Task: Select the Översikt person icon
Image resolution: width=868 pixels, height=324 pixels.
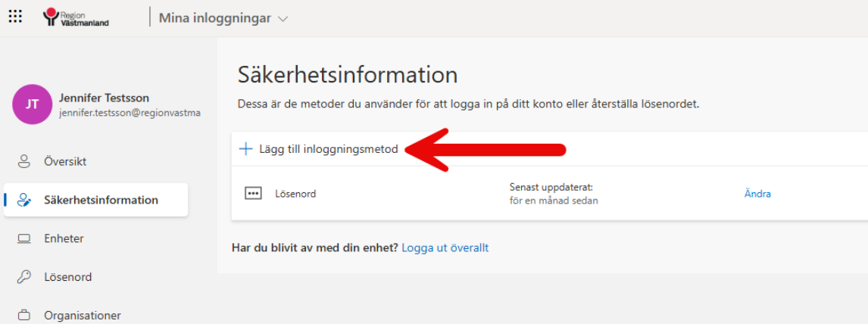Action: point(23,162)
